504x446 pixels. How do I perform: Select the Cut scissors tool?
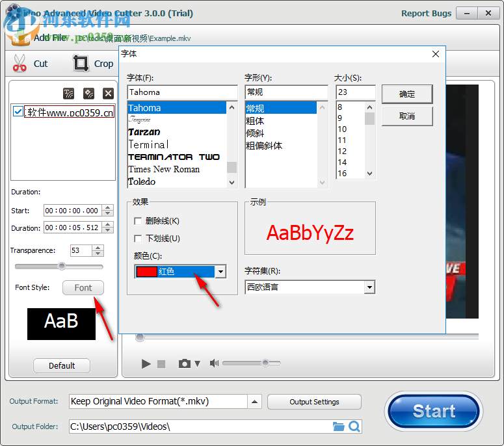point(31,63)
